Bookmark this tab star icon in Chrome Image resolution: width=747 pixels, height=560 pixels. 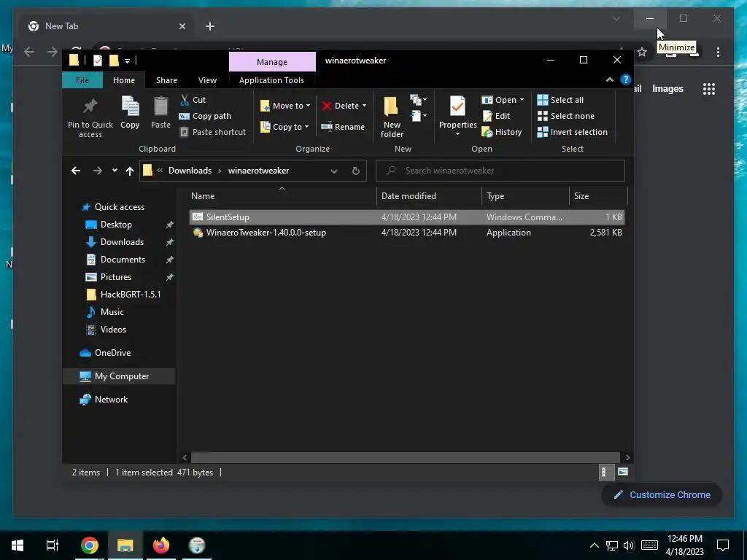[642, 52]
